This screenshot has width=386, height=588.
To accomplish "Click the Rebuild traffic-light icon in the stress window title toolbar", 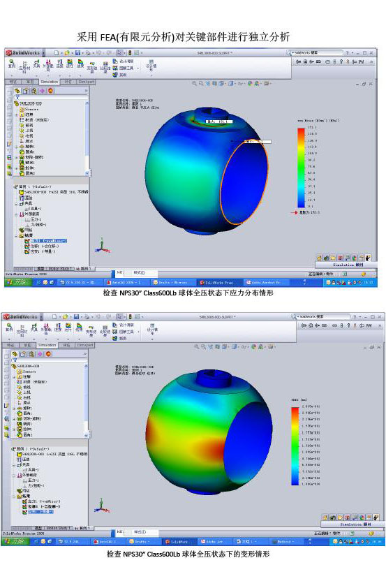I will pos(130,53).
